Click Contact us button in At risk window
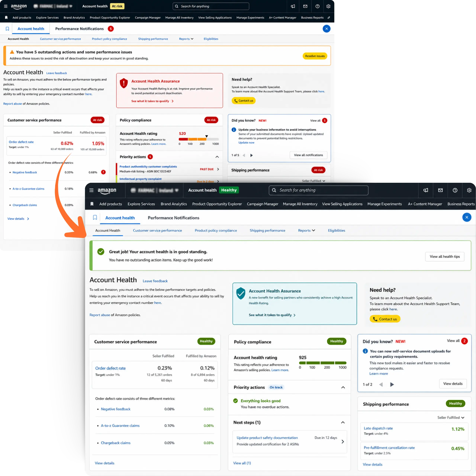The image size is (476, 476). coord(243,101)
